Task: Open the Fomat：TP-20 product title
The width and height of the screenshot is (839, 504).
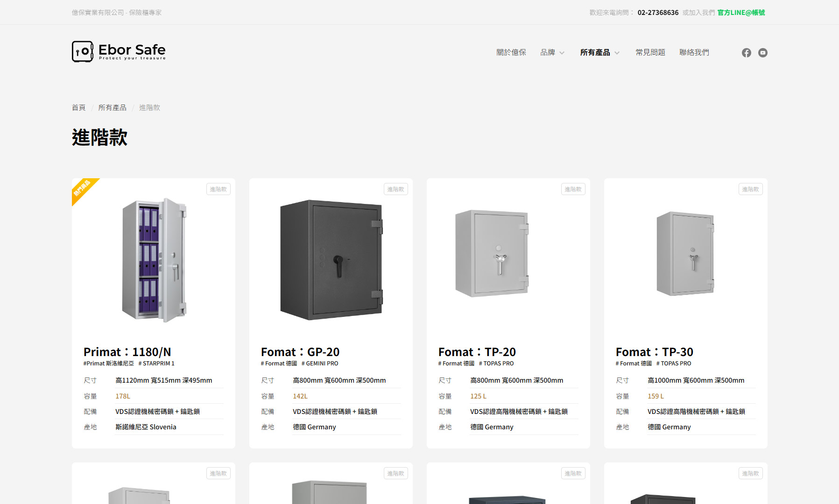Action: pos(477,352)
